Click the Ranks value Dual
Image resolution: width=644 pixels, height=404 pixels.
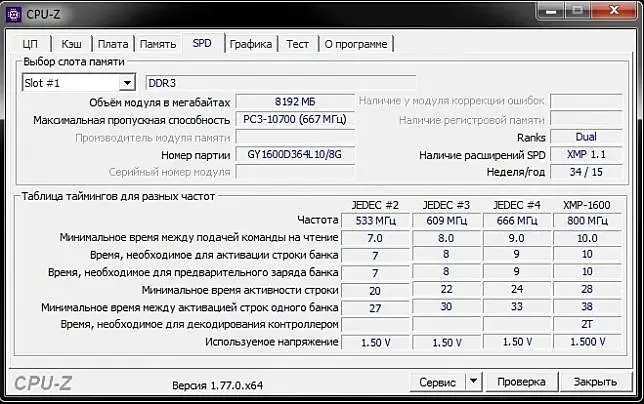click(x=586, y=137)
